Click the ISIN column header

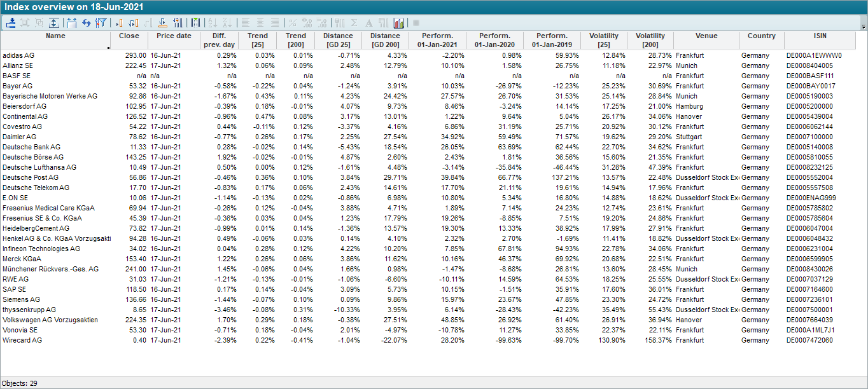click(x=820, y=36)
